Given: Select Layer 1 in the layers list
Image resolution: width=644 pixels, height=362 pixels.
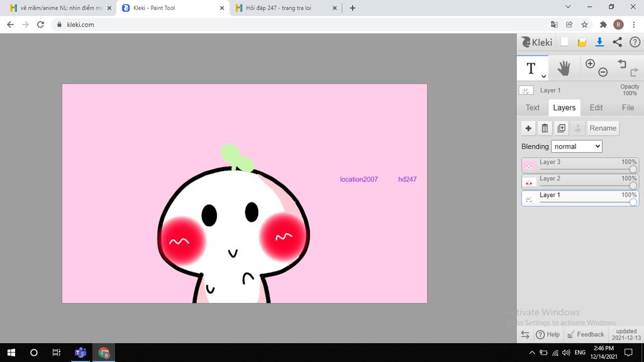Looking at the screenshot, I should 580,198.
